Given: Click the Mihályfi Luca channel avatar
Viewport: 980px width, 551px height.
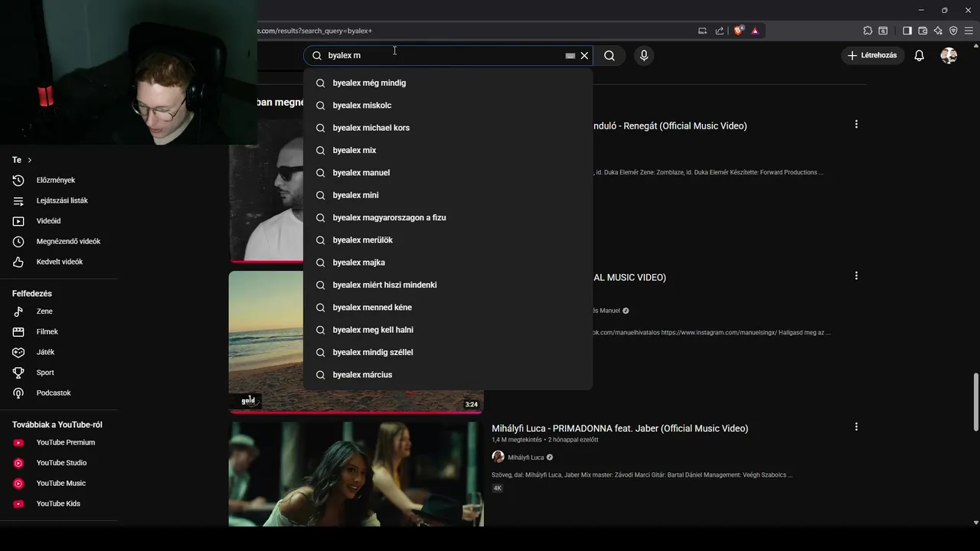Looking at the screenshot, I should tap(498, 457).
